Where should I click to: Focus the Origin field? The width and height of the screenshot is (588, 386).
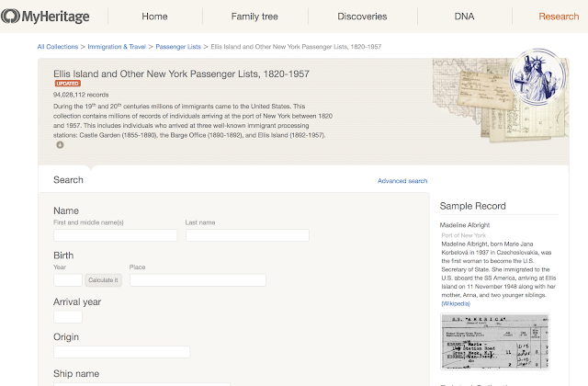[x=122, y=352]
